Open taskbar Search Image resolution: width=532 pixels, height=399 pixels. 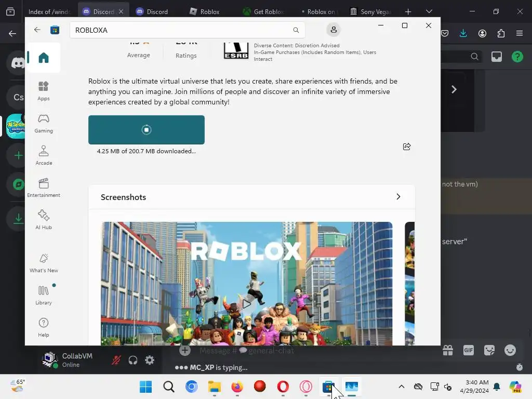coord(169,387)
